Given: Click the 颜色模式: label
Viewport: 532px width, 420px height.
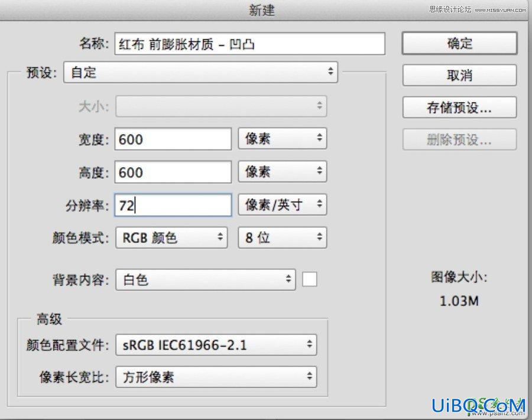Looking at the screenshot, I should click(x=81, y=238).
